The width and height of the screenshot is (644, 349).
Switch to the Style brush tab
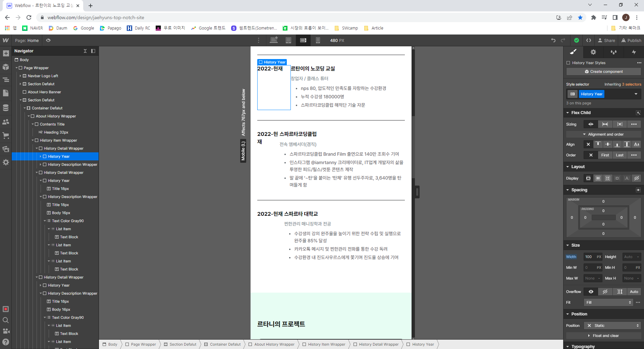coord(573,52)
